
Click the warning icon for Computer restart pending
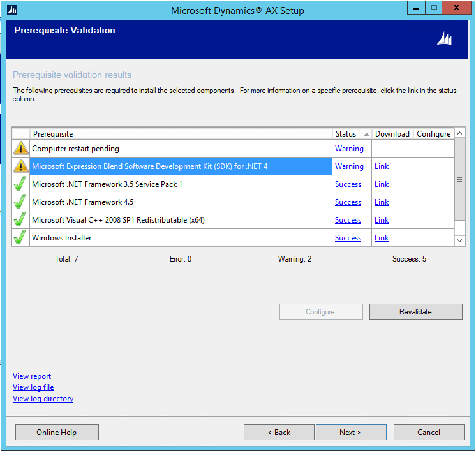pyautogui.click(x=21, y=149)
